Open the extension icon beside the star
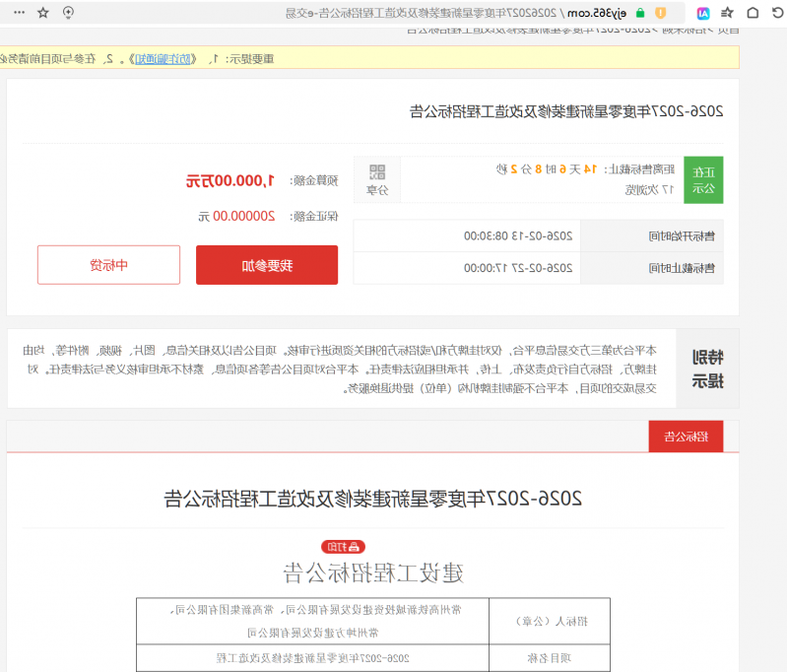 coord(68,13)
